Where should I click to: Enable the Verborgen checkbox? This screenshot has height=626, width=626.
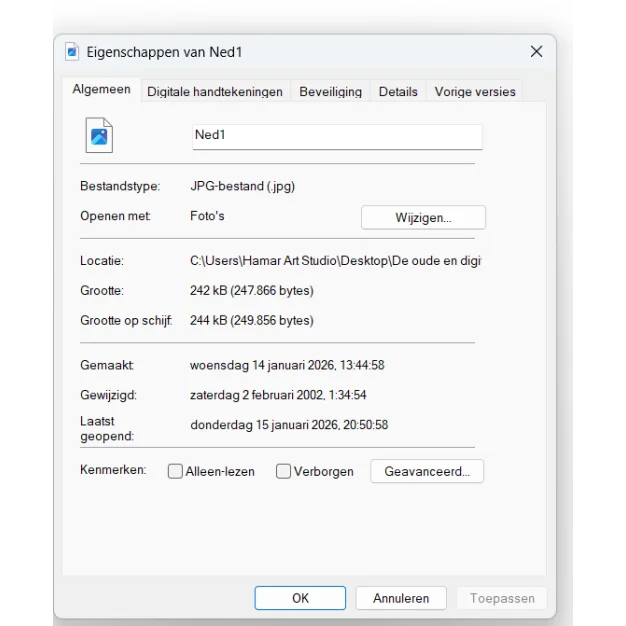pyautogui.click(x=284, y=471)
